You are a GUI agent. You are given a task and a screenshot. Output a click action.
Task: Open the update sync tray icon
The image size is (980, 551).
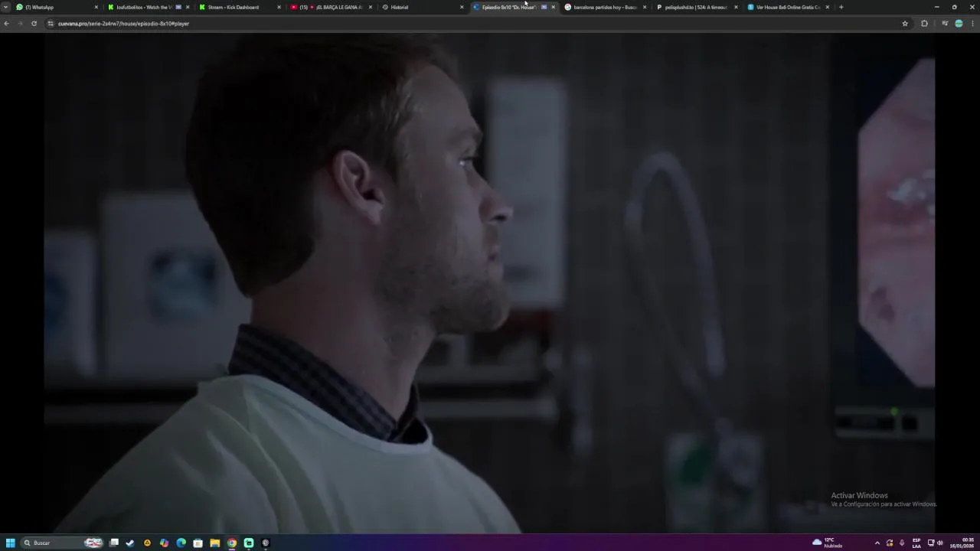(890, 543)
